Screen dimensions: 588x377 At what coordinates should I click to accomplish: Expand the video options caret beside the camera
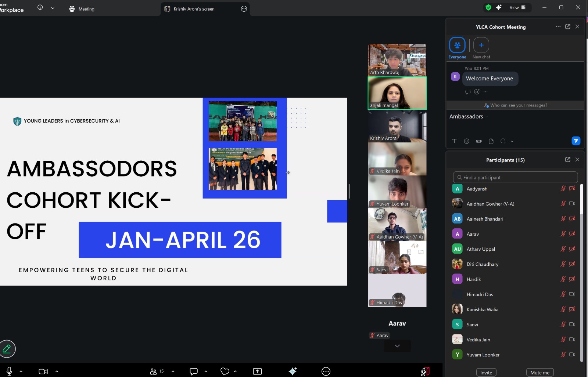point(57,371)
